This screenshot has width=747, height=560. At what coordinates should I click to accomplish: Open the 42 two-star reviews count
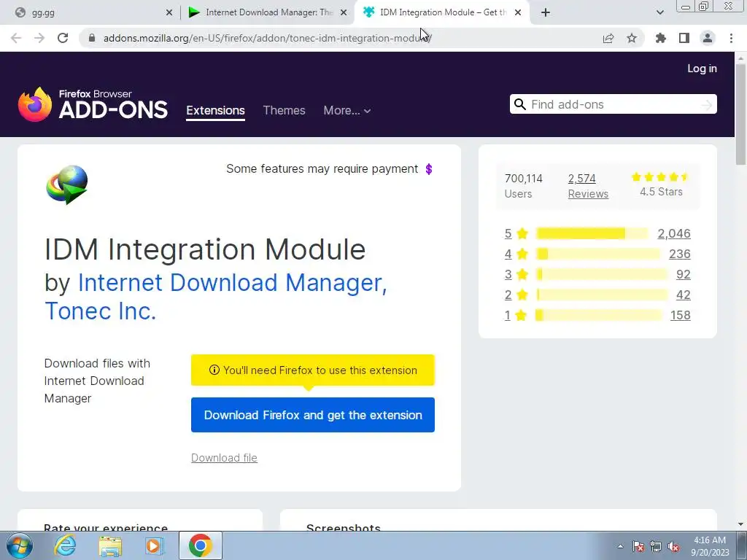(683, 295)
